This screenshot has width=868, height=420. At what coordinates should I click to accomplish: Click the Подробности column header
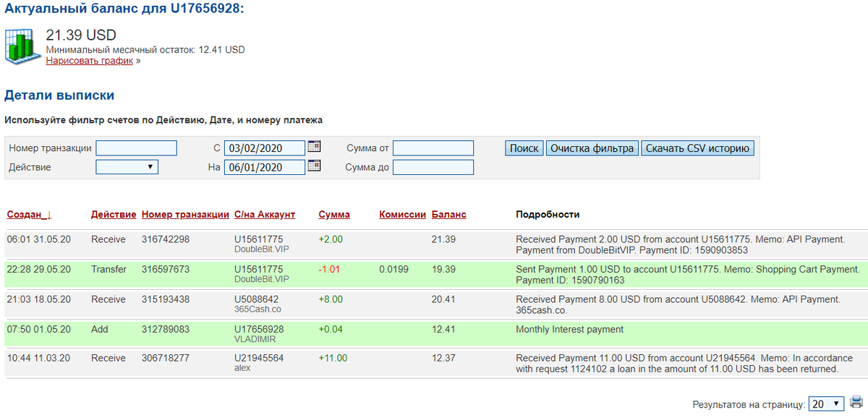(548, 215)
